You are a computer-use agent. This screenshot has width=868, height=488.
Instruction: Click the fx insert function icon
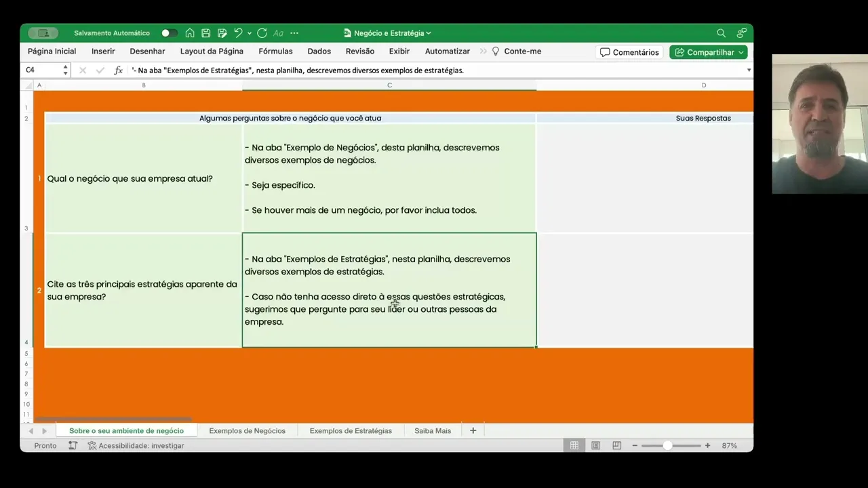[x=118, y=70]
